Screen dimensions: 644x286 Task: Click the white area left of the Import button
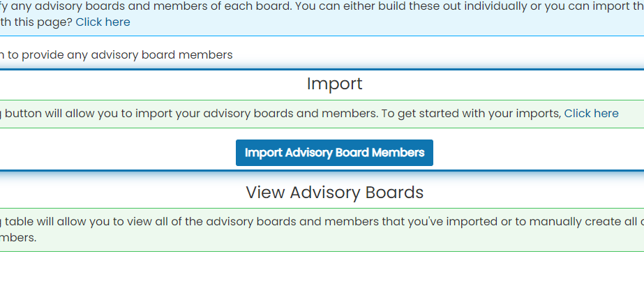[118, 153]
